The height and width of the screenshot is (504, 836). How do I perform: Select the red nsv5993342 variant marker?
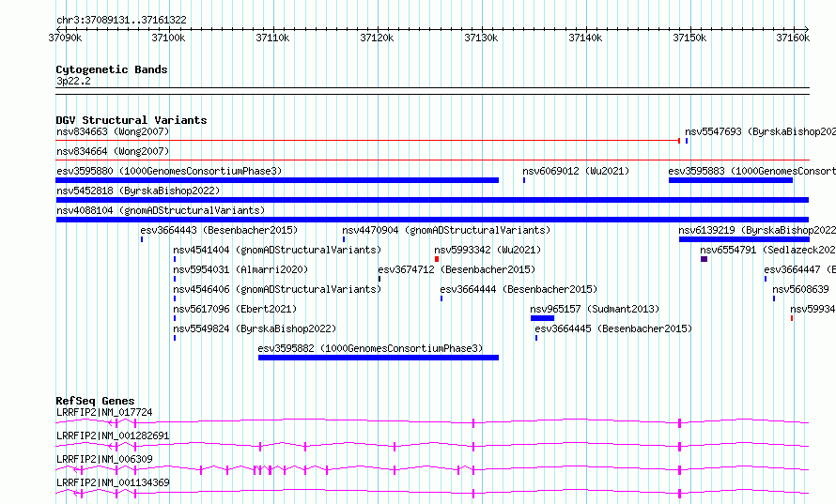[x=437, y=259]
